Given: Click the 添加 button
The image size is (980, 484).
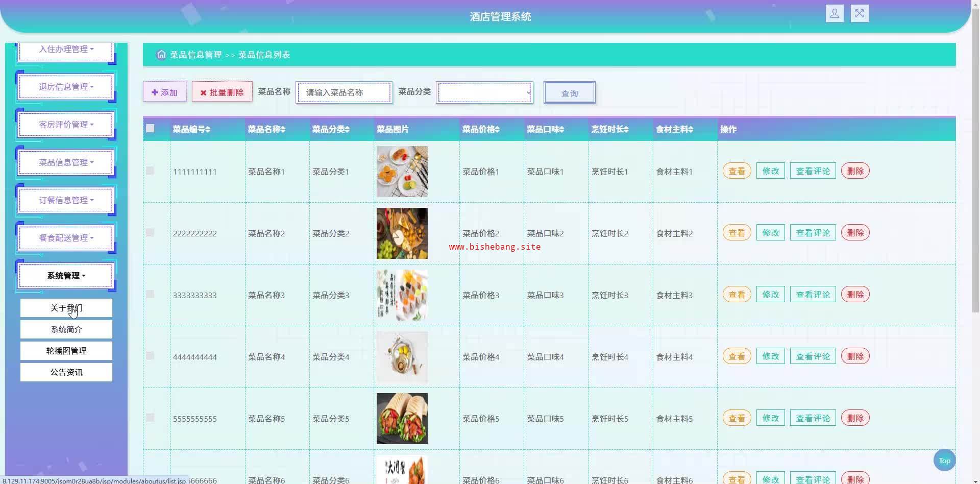Looking at the screenshot, I should pos(164,92).
